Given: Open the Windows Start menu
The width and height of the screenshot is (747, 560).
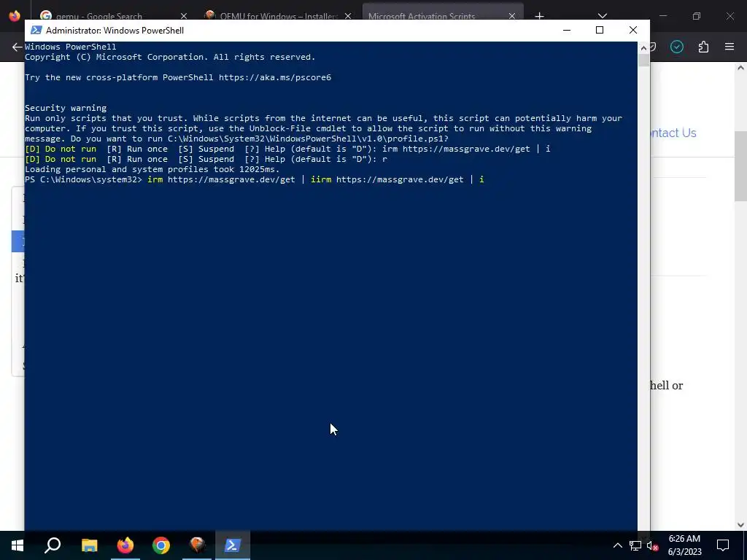Looking at the screenshot, I should pos(18,545).
